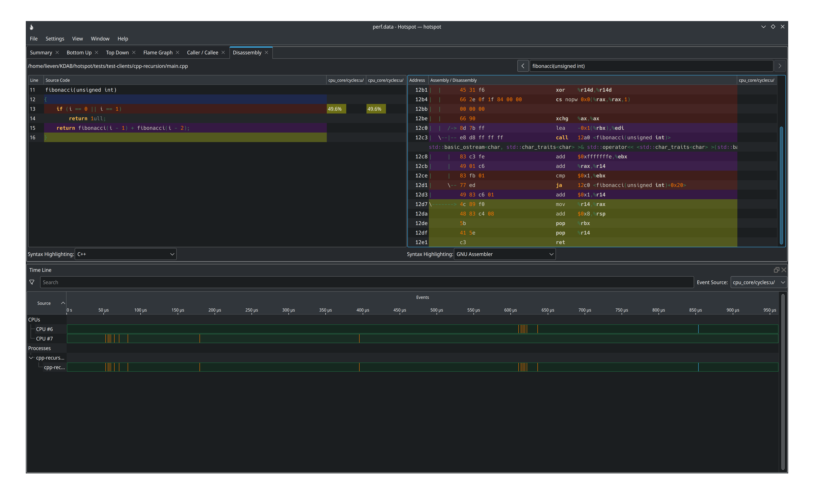The width and height of the screenshot is (814, 504).
Task: Close the Summary tab with its X
Action: click(x=57, y=53)
